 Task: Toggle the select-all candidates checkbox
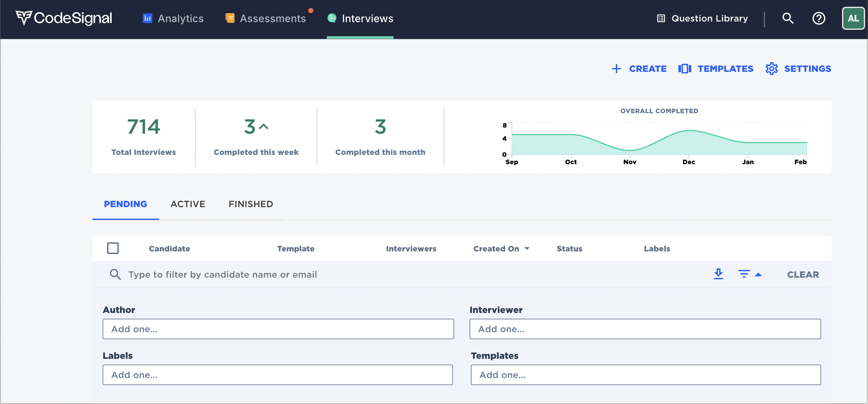(x=113, y=248)
